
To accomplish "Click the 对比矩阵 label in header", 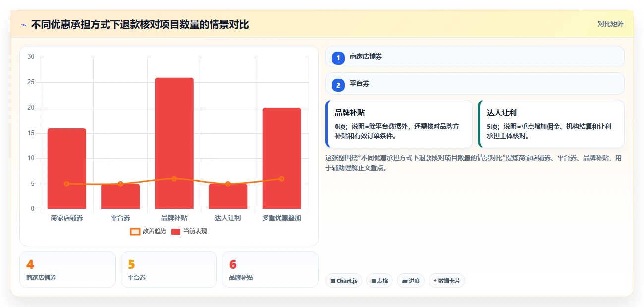I will (610, 24).
